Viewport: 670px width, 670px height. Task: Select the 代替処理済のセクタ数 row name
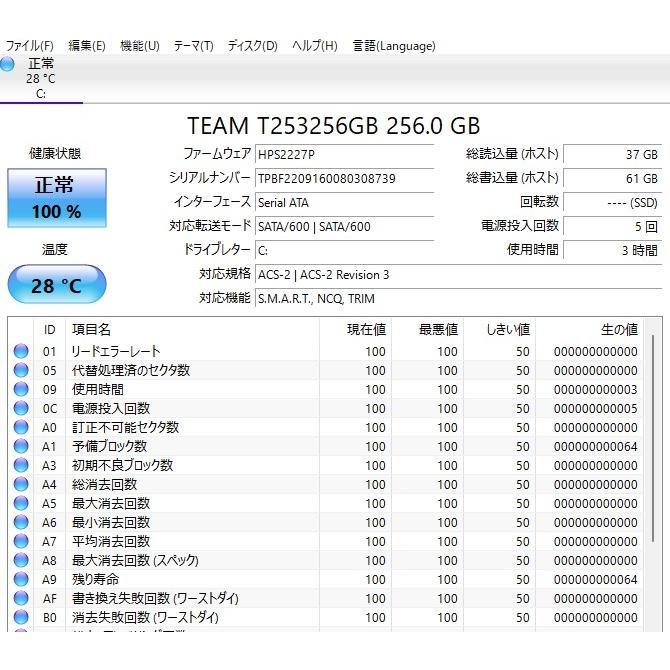click(x=131, y=370)
